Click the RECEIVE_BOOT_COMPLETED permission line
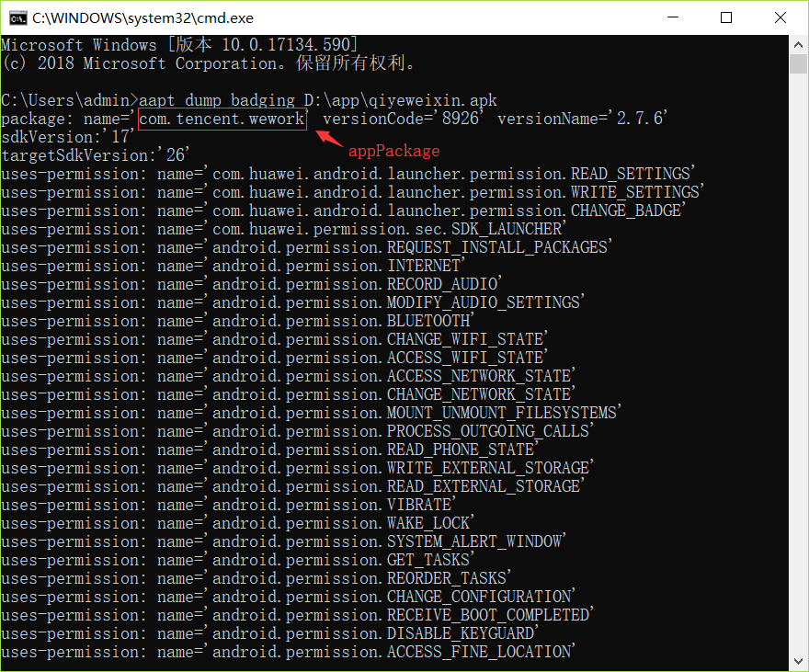This screenshot has height=672, width=809. (x=297, y=615)
